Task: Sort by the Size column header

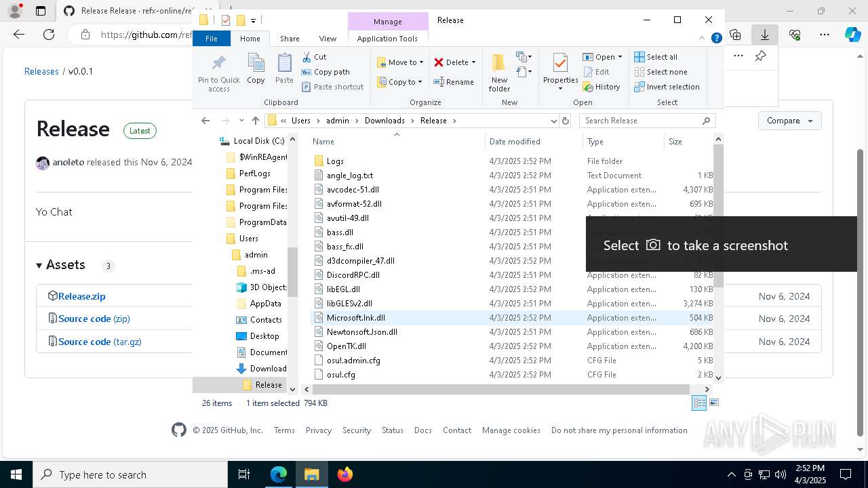Action: pyautogui.click(x=688, y=142)
